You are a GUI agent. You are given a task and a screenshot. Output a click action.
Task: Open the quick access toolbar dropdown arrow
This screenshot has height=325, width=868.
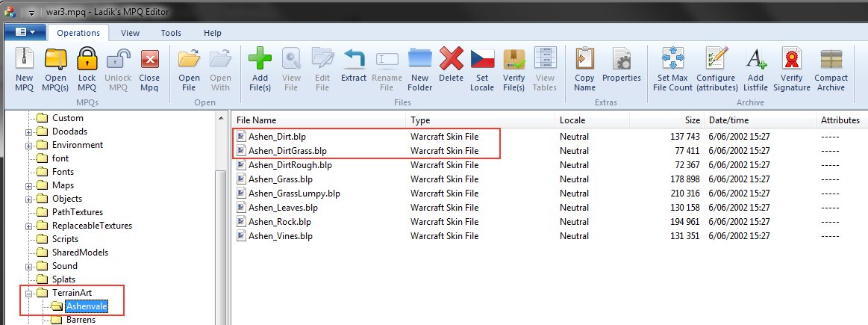pos(33,12)
